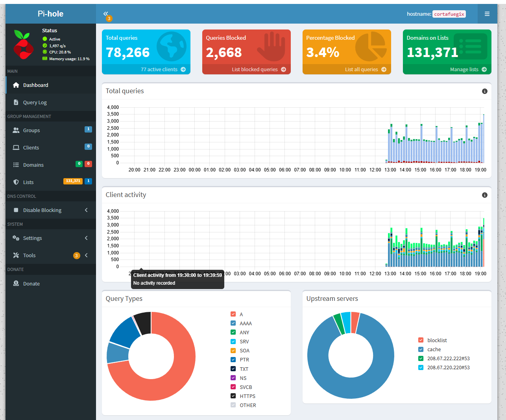Toggle the PTR query type checkbox
The image size is (506, 420).
[x=233, y=359]
